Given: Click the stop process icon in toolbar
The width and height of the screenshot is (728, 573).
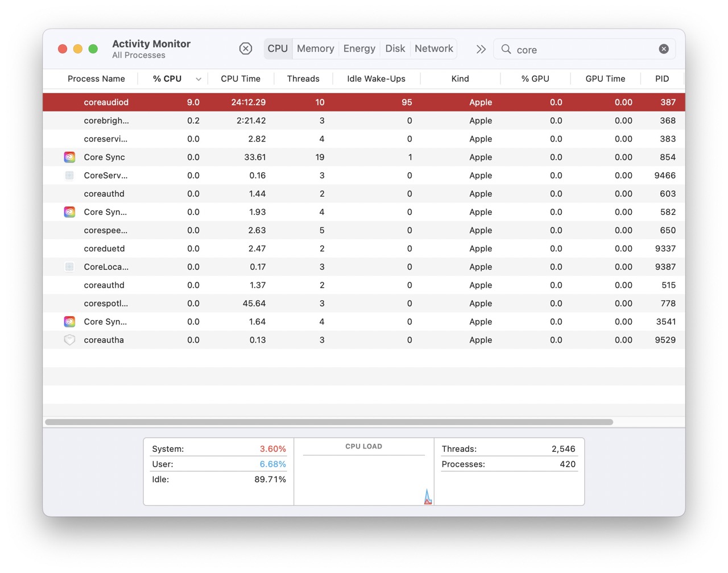Looking at the screenshot, I should 246,49.
